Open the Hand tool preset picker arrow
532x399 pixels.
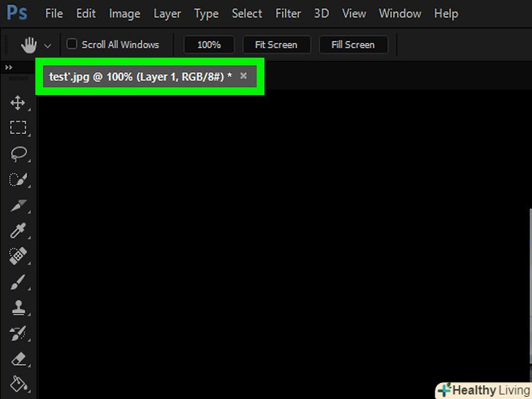47,46
